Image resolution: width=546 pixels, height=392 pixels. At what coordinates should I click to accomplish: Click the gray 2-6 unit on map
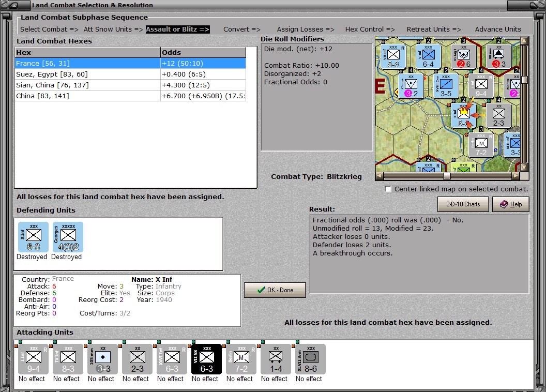pyautogui.click(x=463, y=56)
